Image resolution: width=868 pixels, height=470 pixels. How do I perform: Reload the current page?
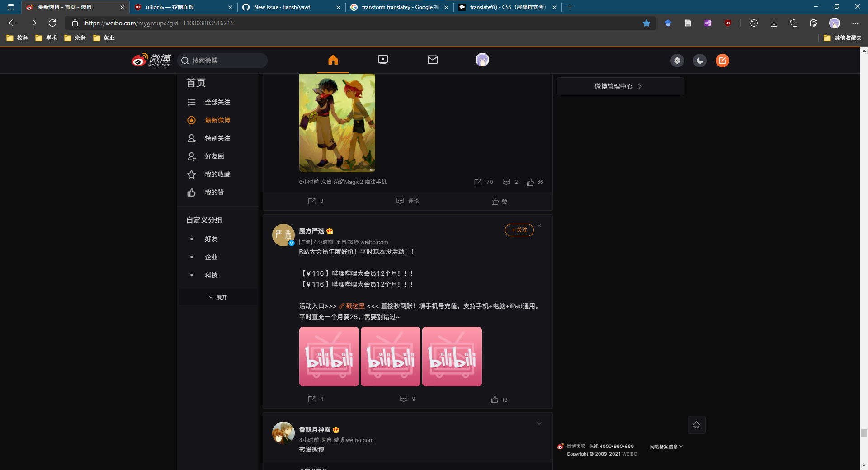pyautogui.click(x=52, y=23)
